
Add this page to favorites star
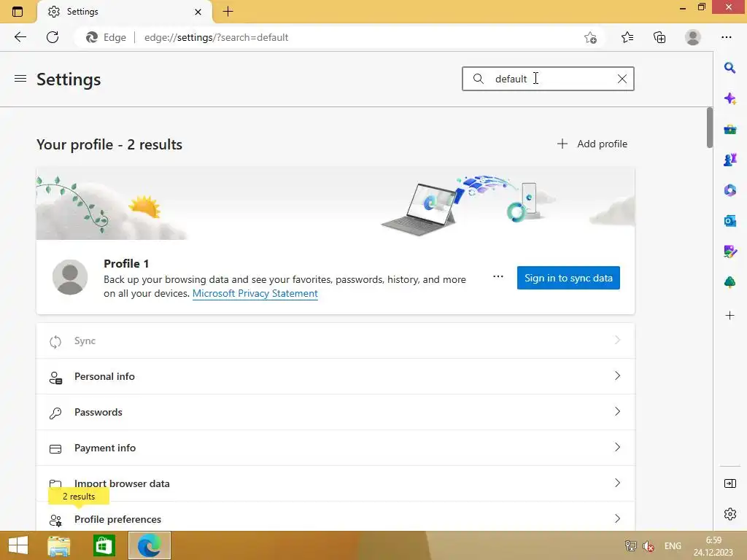(x=590, y=38)
